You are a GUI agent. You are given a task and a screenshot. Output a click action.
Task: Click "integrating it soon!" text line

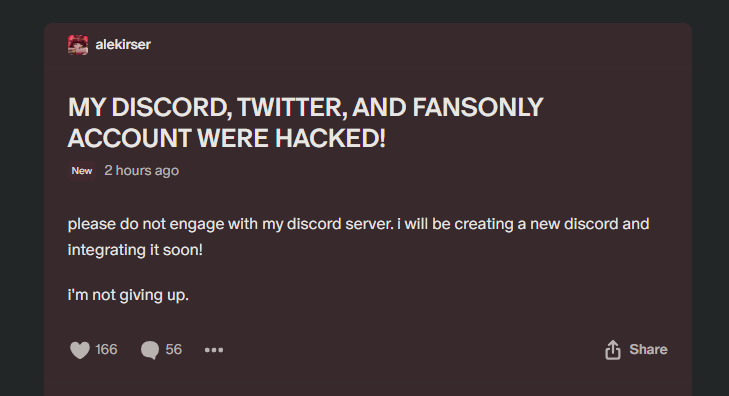tap(135, 250)
